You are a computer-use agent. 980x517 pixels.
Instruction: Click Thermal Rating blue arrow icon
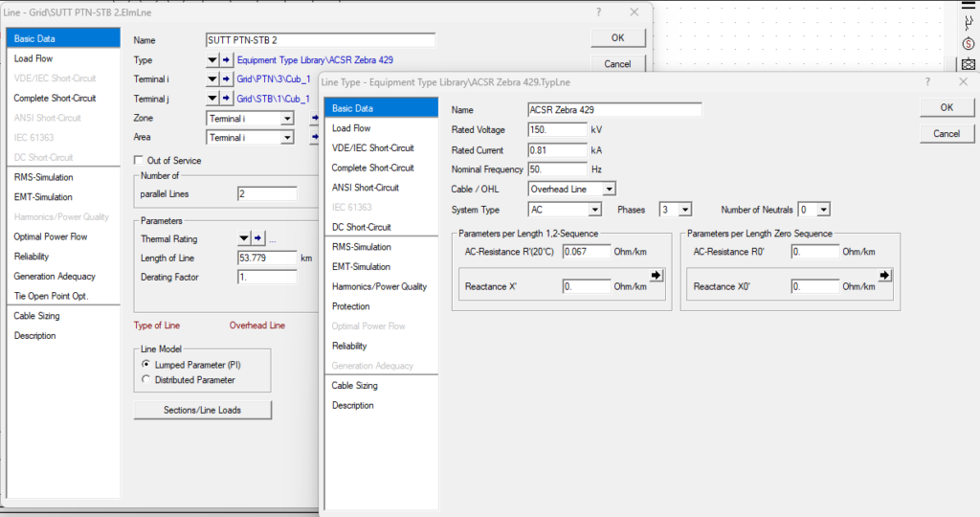257,238
